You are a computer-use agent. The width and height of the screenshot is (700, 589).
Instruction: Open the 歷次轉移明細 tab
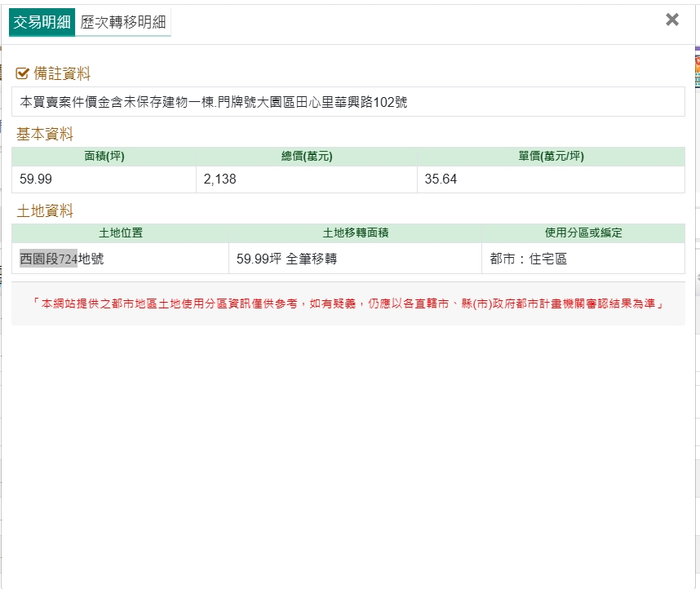pyautogui.click(x=123, y=22)
